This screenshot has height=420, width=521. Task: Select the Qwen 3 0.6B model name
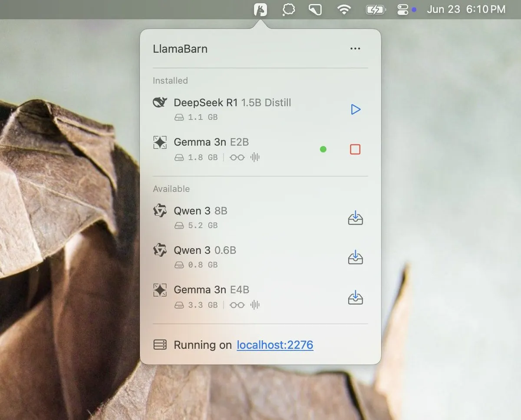[x=205, y=250]
